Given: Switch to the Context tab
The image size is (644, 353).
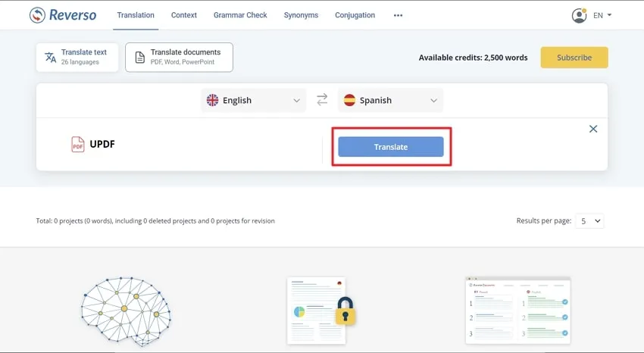Looking at the screenshot, I should point(184,15).
